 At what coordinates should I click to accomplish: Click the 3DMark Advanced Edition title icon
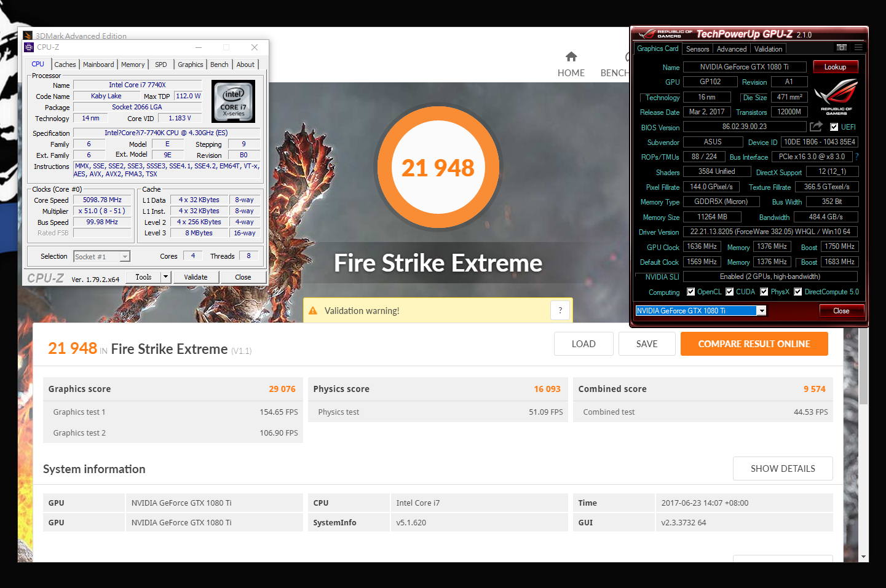tap(28, 36)
